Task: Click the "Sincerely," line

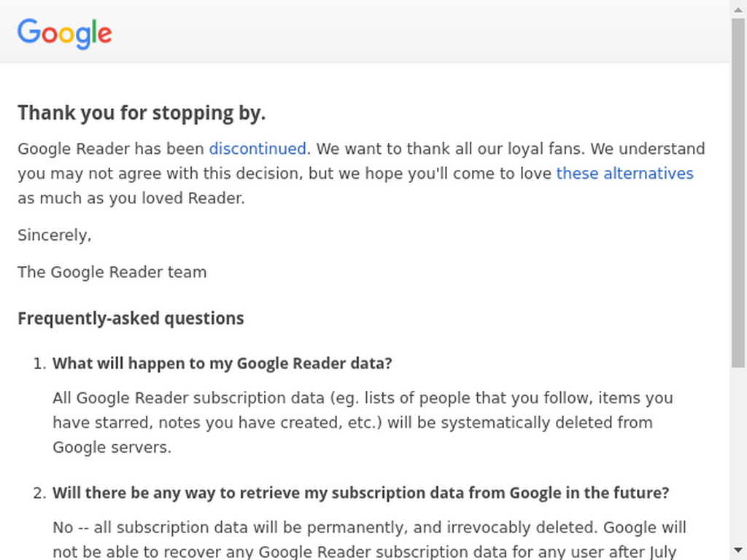Action: 54,236
